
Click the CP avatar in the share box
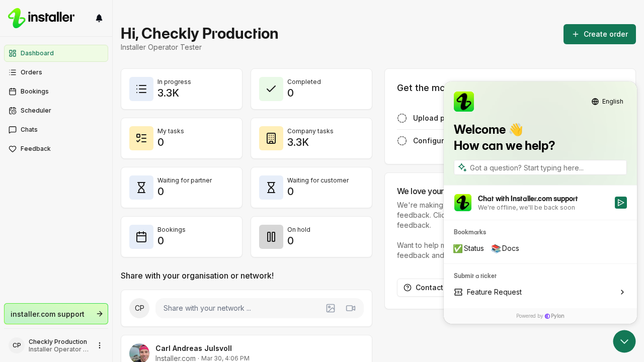point(139,308)
